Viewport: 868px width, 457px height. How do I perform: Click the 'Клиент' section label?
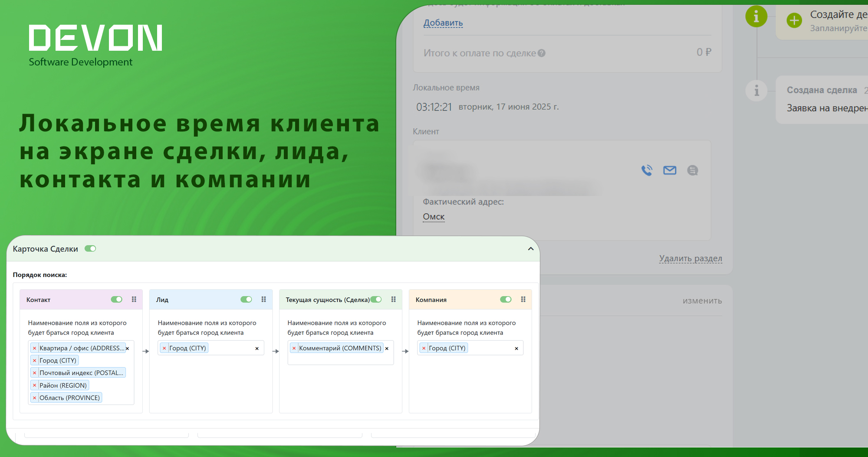[426, 131]
